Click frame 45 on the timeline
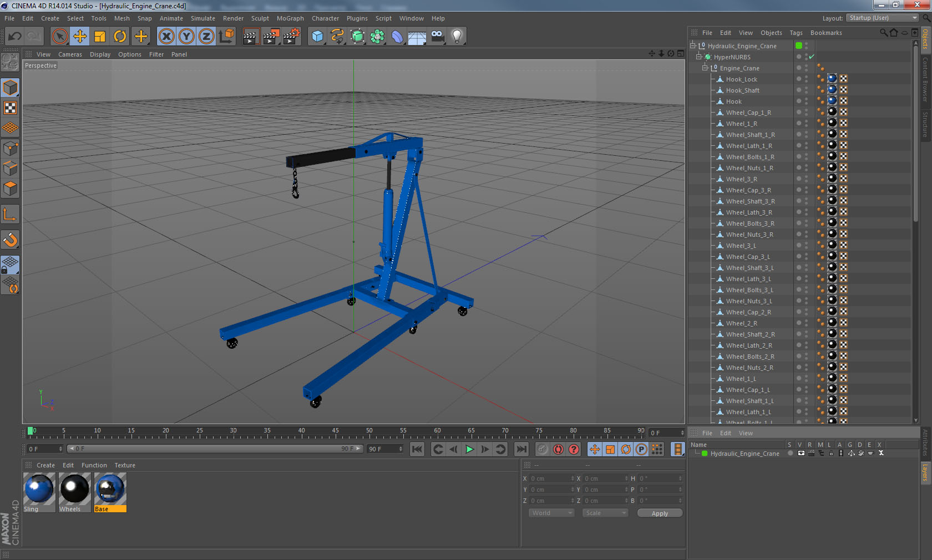The height and width of the screenshot is (560, 932). pyautogui.click(x=335, y=431)
